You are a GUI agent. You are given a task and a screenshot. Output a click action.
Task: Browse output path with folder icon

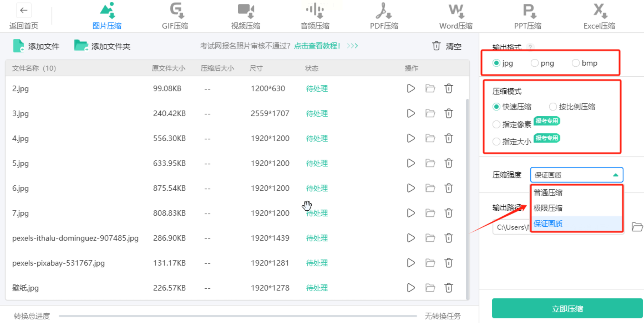coord(637,227)
